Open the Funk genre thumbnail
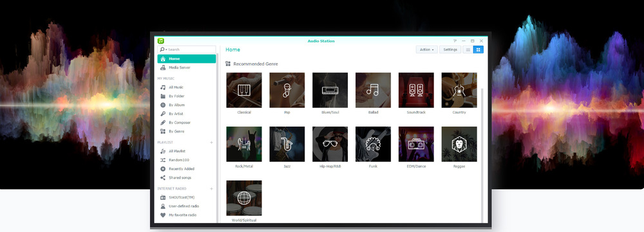644x232 pixels. [374, 145]
